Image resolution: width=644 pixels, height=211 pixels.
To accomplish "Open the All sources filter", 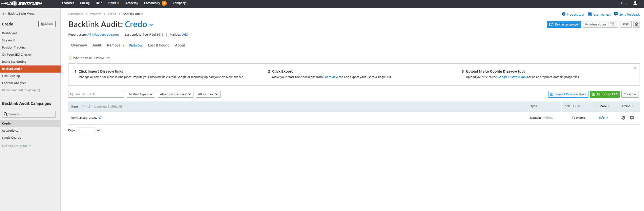I will coord(208,94).
